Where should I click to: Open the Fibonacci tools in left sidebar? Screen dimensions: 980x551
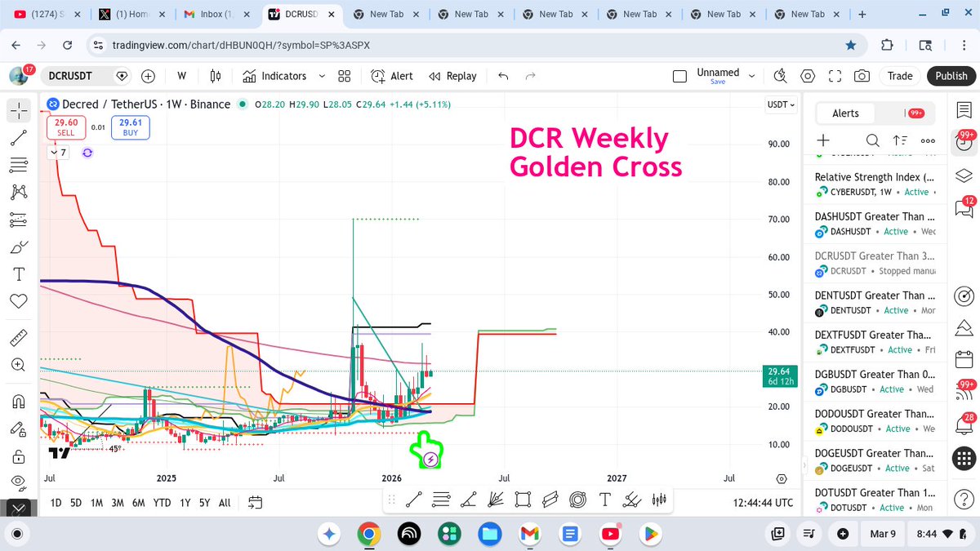pos(19,165)
